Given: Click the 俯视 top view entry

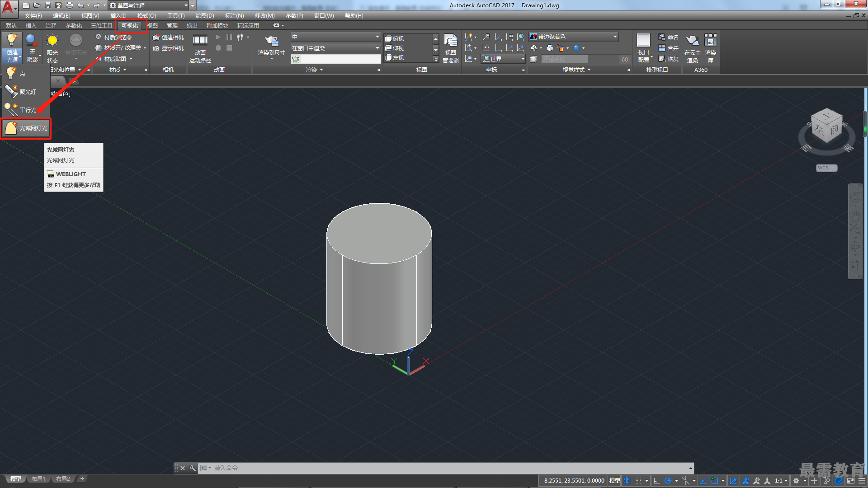Looking at the screenshot, I should pos(395,39).
